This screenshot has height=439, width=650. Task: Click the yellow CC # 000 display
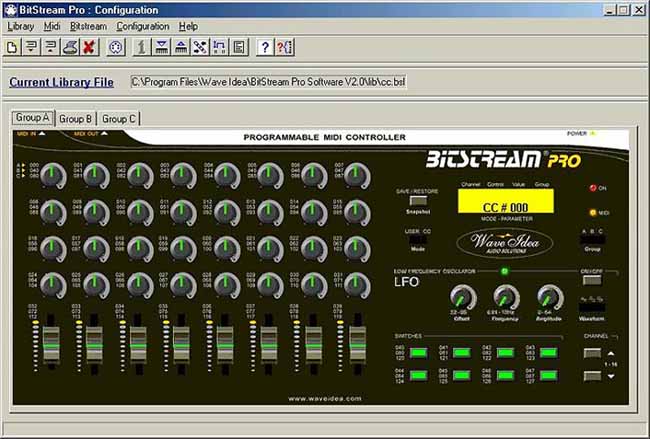pos(505,201)
